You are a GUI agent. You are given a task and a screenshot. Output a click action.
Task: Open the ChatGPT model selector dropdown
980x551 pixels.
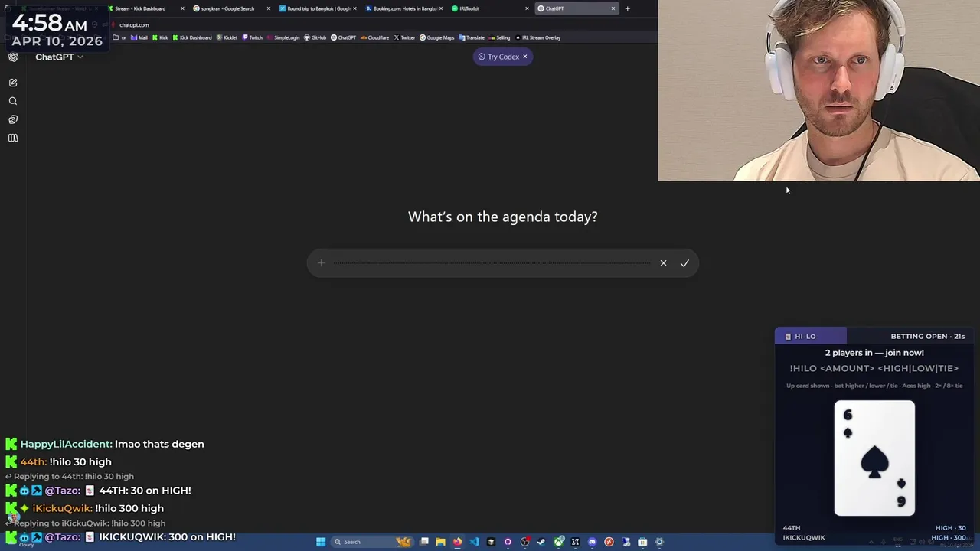[59, 57]
